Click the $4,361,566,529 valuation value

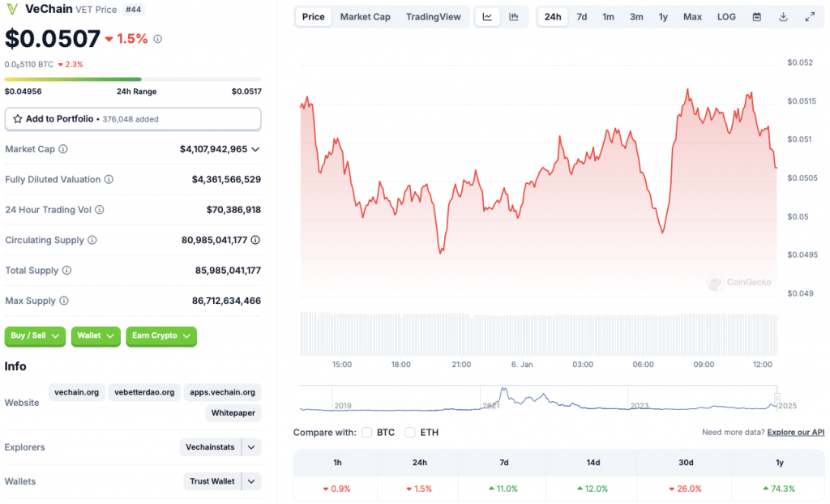tap(227, 179)
